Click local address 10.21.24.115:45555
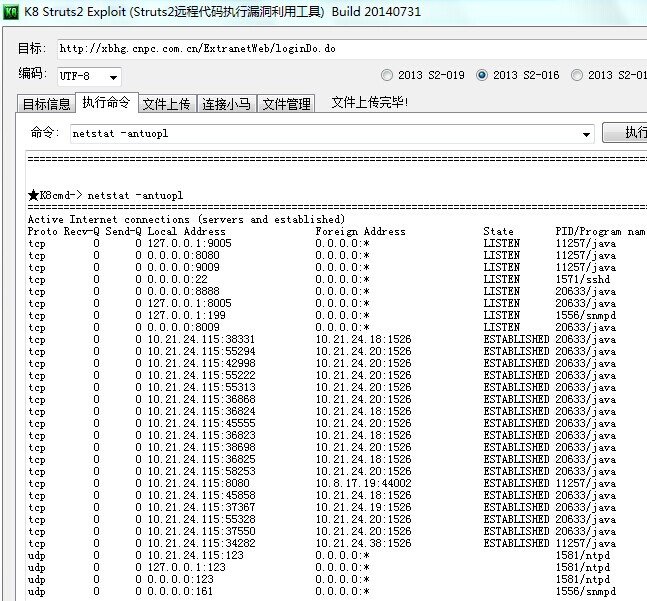The width and height of the screenshot is (647, 601). coord(201,423)
